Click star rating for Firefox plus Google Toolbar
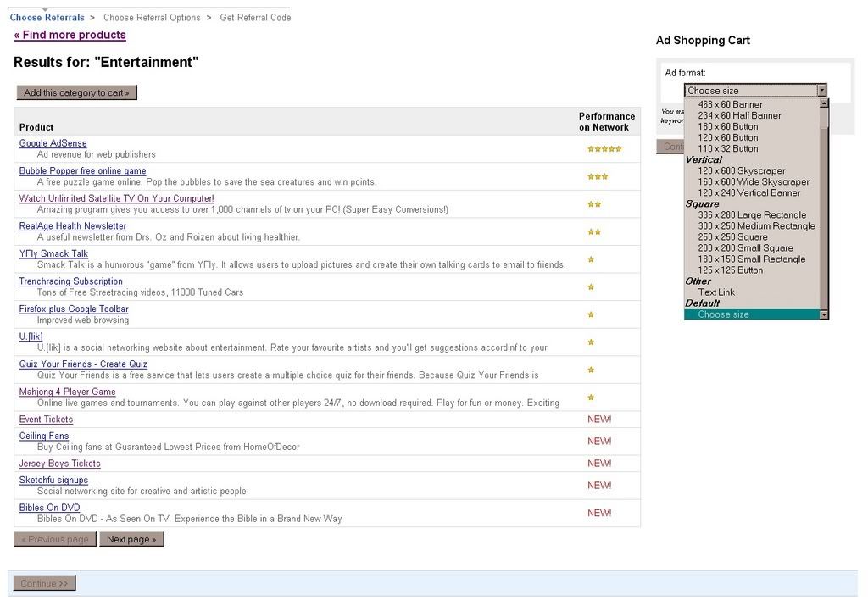This screenshot has height=606, width=868. pos(591,315)
